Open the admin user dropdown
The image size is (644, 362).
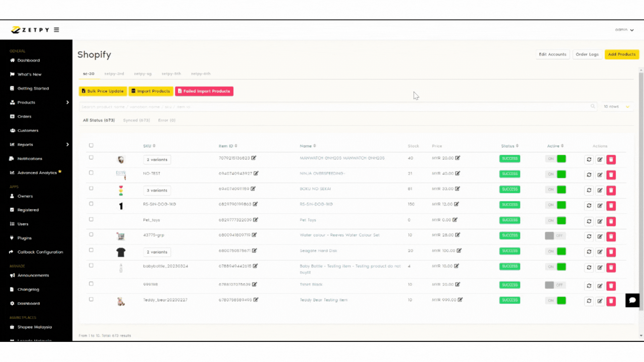tap(624, 30)
